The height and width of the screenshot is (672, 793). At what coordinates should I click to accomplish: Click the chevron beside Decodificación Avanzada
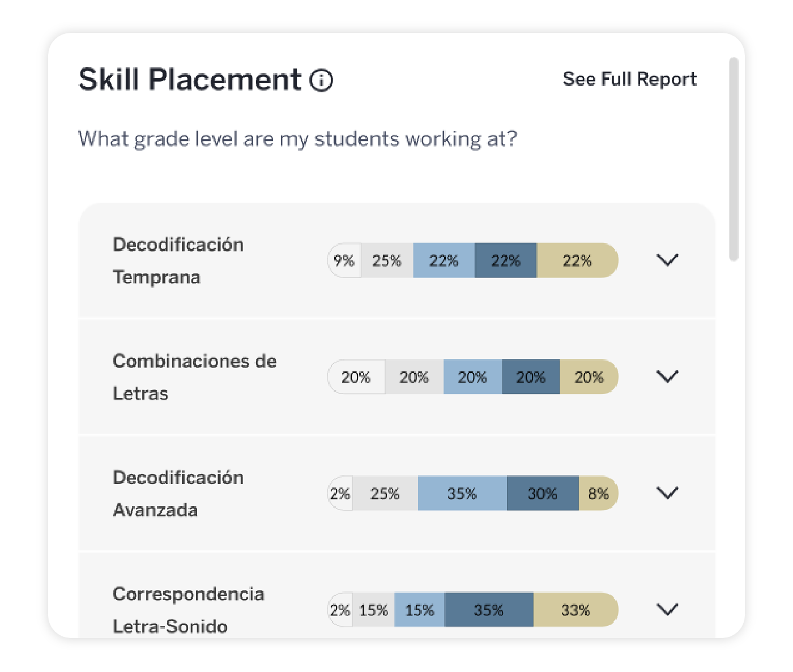click(x=667, y=493)
